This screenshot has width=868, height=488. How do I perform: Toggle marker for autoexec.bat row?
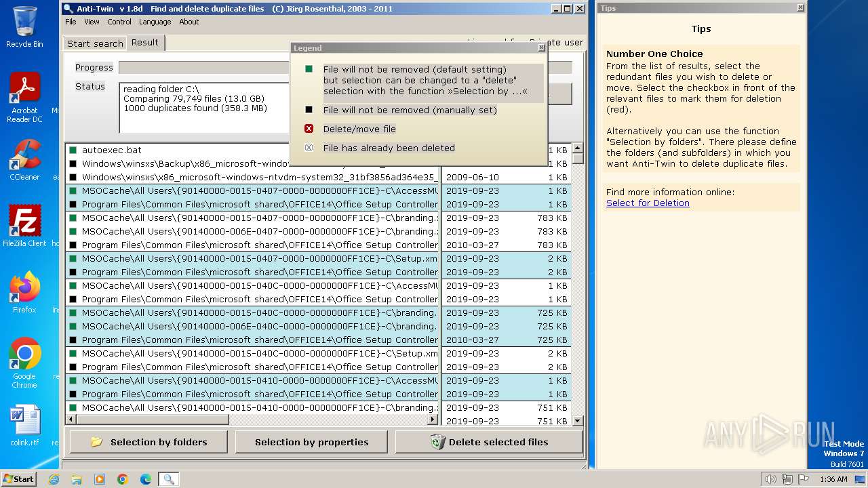point(73,150)
